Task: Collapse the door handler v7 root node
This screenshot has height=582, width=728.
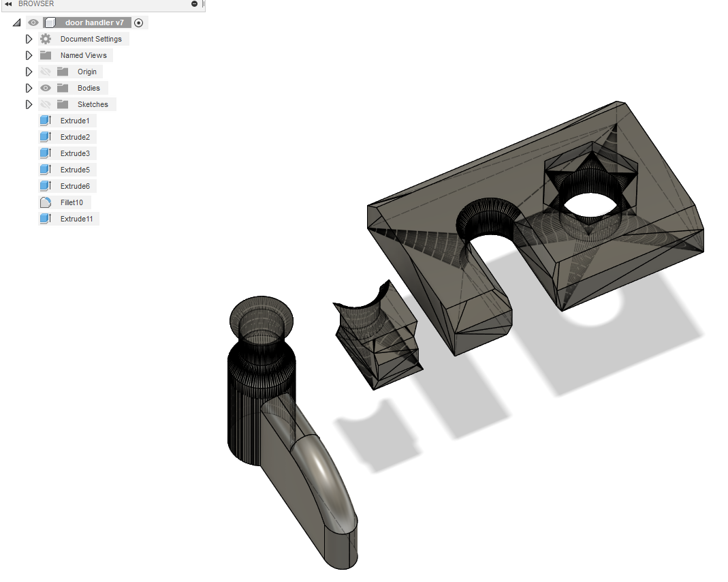Action: tap(17, 22)
